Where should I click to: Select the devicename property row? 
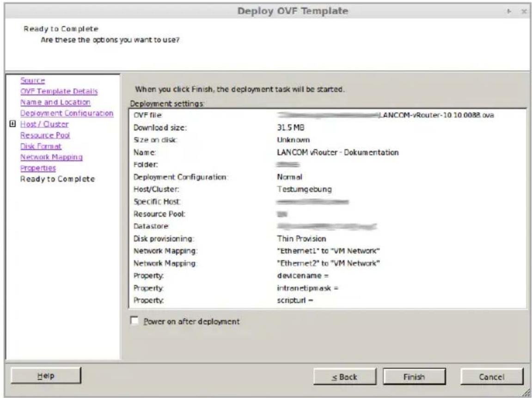303,276
